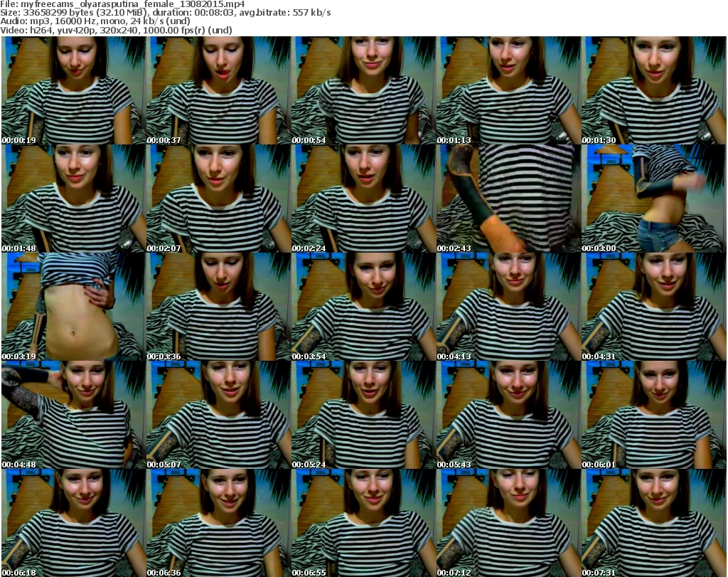Screen dimensions: 728x577
Task: Click the 'Audio: mp3, 16000 Hz' line
Action: (x=95, y=21)
